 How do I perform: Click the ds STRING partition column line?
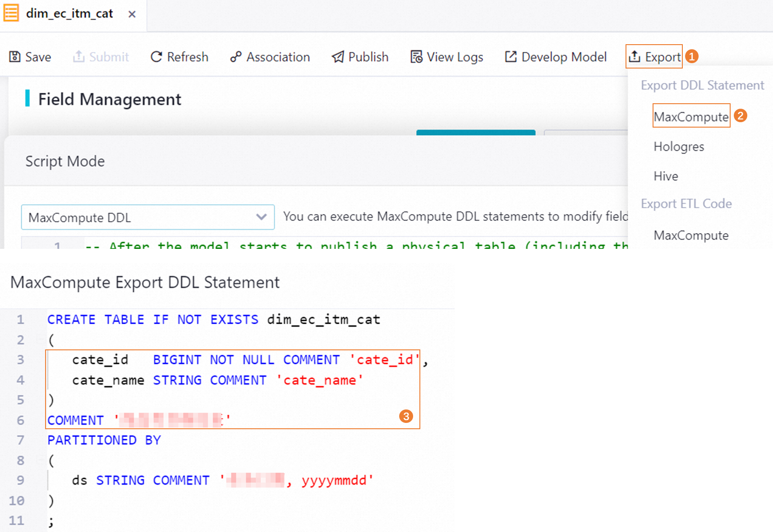[223, 480]
